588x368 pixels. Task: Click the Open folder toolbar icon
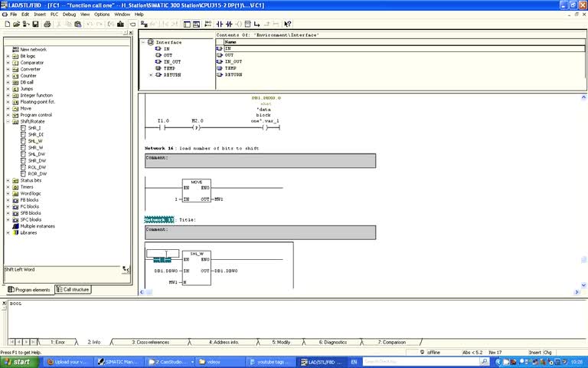pyautogui.click(x=16, y=24)
